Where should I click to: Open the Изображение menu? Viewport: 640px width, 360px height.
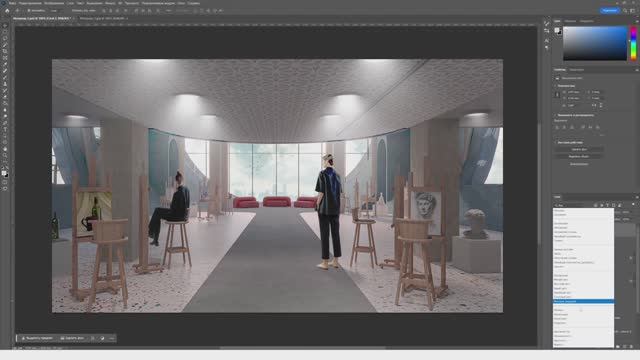[x=54, y=3]
